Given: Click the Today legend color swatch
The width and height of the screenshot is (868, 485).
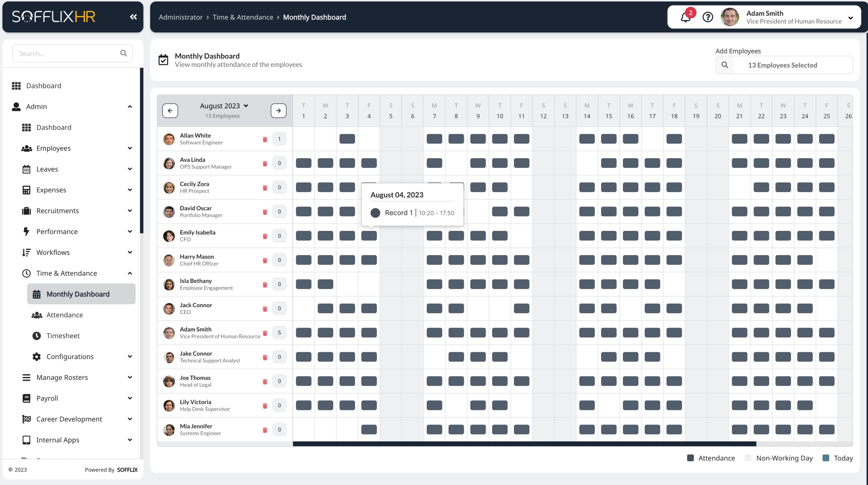Looking at the screenshot, I should 826,458.
